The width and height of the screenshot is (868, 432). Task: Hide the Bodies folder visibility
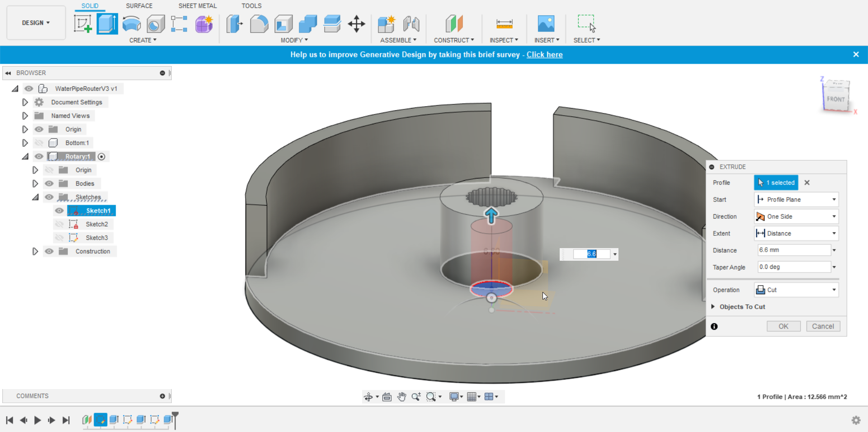coord(49,183)
